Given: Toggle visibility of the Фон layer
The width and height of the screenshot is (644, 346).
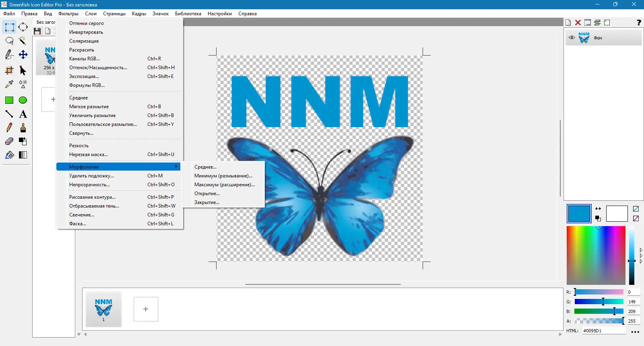Looking at the screenshot, I should tap(572, 38).
